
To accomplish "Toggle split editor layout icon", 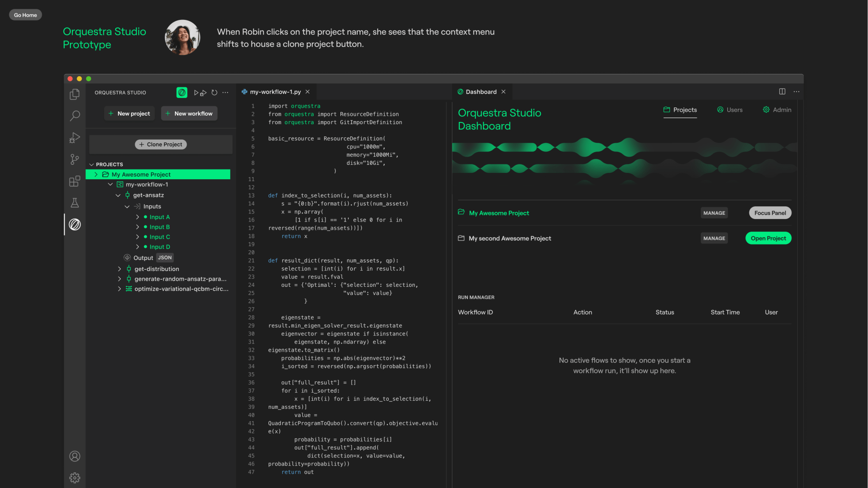I will pyautogui.click(x=782, y=91).
